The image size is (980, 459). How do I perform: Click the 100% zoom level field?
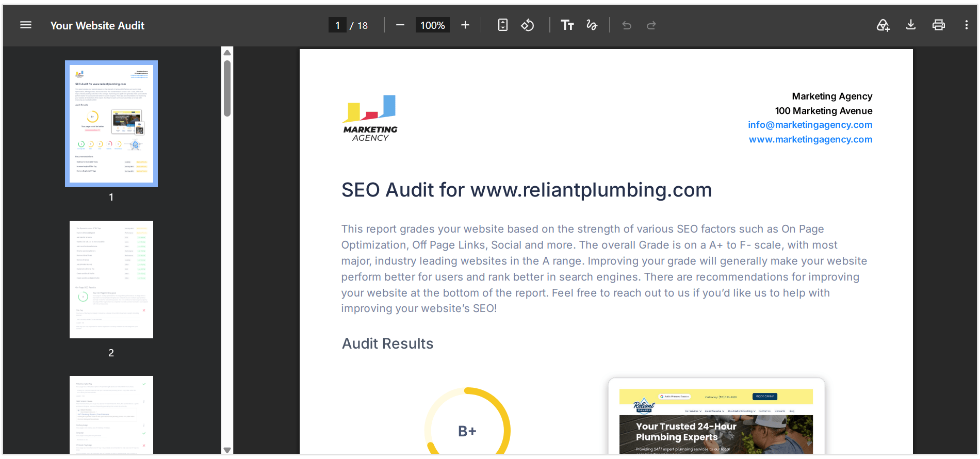pyautogui.click(x=432, y=25)
